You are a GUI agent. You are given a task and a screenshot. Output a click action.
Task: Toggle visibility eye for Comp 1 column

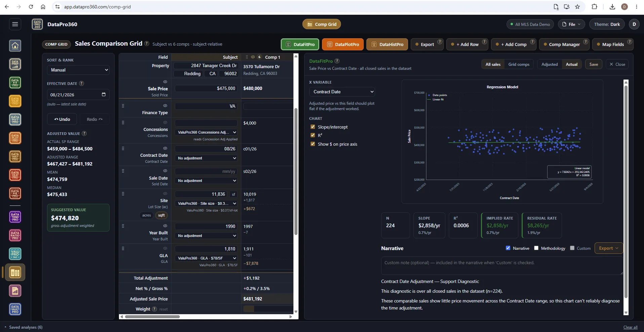[x=253, y=57]
